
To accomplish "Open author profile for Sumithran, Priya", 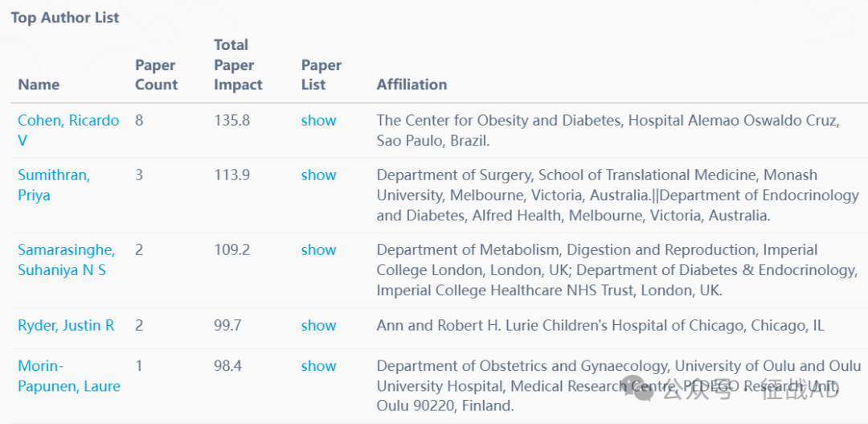I will click(x=54, y=185).
